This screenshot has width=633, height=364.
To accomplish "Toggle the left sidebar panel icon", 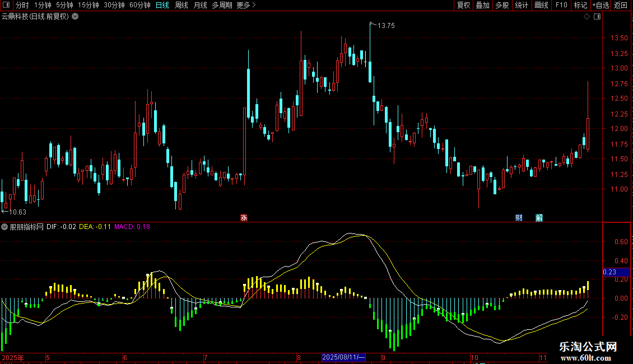I will tap(7, 5).
